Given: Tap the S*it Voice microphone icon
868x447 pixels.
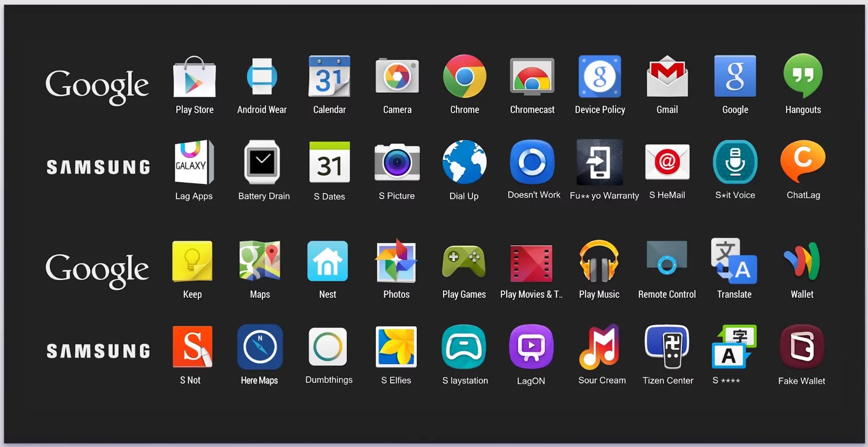Looking at the screenshot, I should point(735,162).
